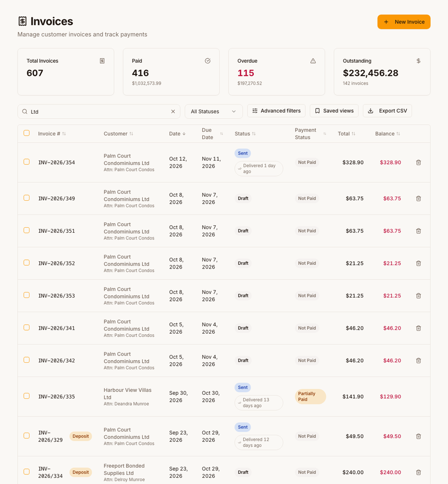
Task: Click the Draft badge on INV-2026/349
Action: click(243, 199)
